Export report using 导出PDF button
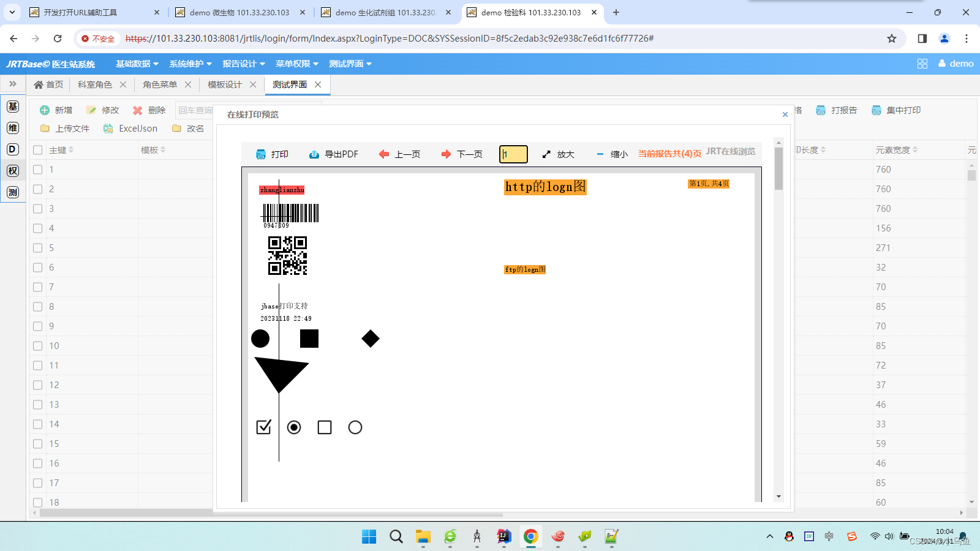Screen dimensions: 980x551 tap(333, 154)
